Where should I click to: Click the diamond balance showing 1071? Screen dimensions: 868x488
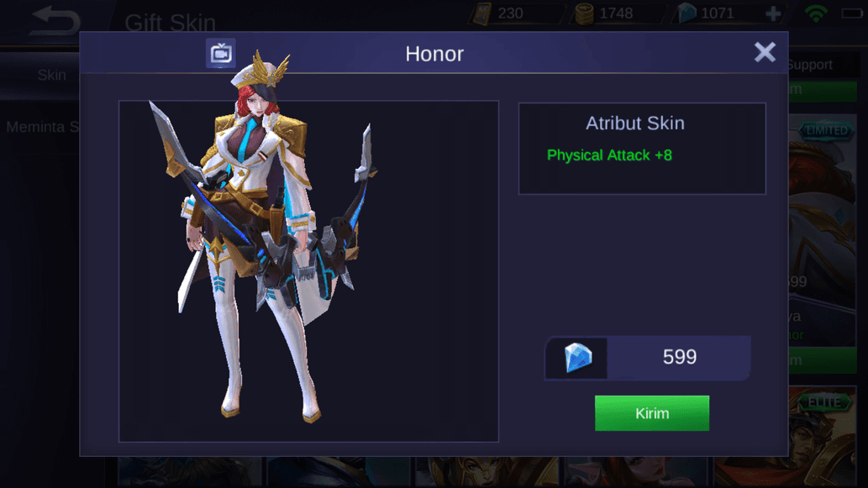(717, 13)
